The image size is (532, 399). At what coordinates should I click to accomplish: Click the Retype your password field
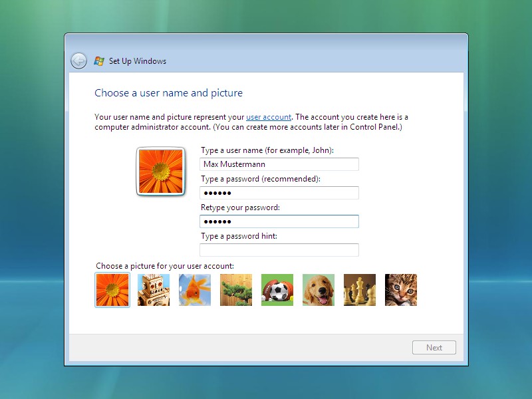(x=279, y=221)
